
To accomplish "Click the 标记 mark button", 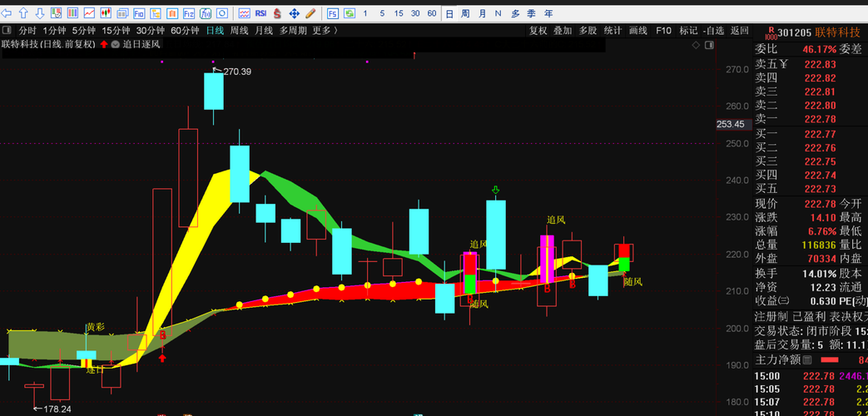I will point(688,31).
